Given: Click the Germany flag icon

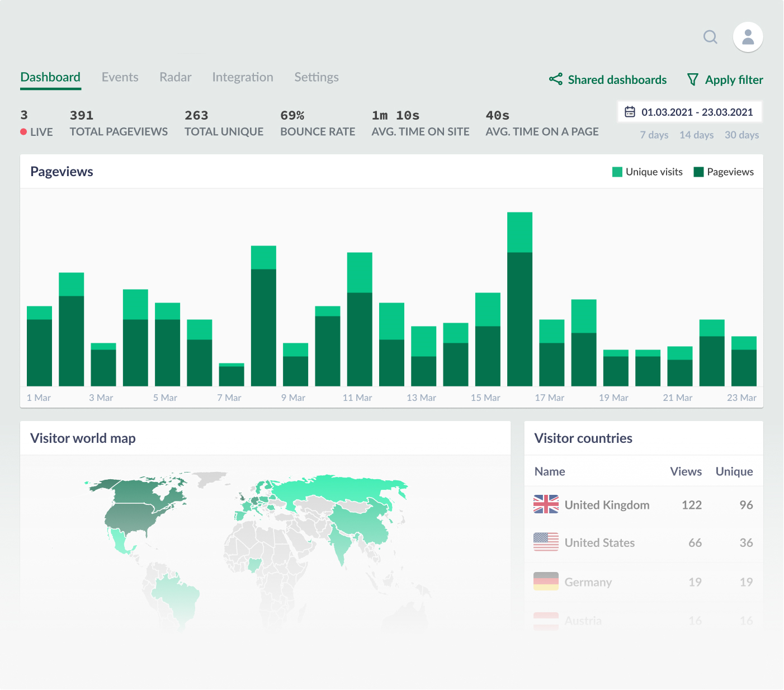Looking at the screenshot, I should click(x=546, y=581).
